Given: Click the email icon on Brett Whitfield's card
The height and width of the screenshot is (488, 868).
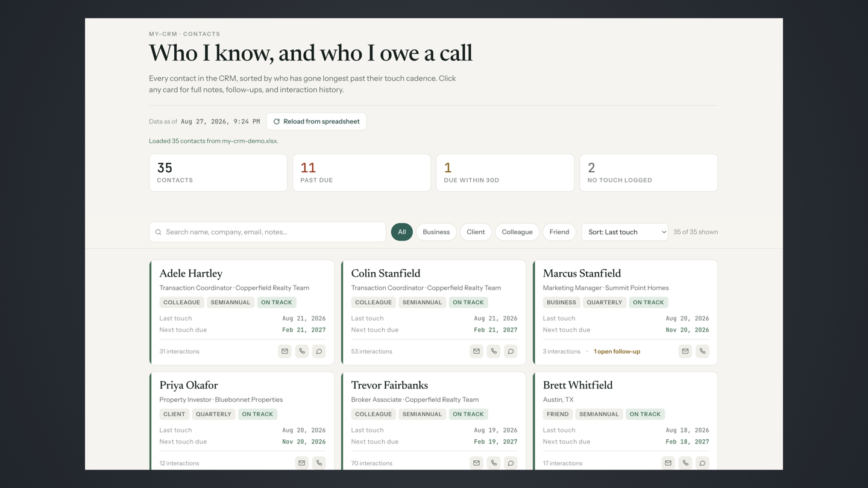Looking at the screenshot, I should coord(668,463).
